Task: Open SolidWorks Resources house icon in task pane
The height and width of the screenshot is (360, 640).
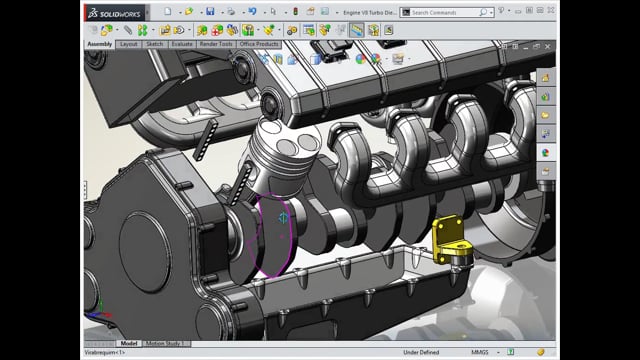Action: click(x=546, y=78)
